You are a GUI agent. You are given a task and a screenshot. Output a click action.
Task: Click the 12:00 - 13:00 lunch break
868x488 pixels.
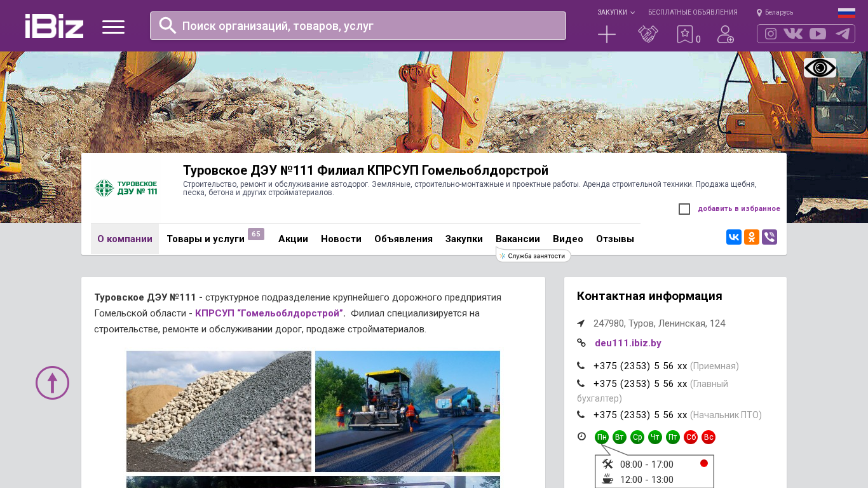(x=647, y=480)
